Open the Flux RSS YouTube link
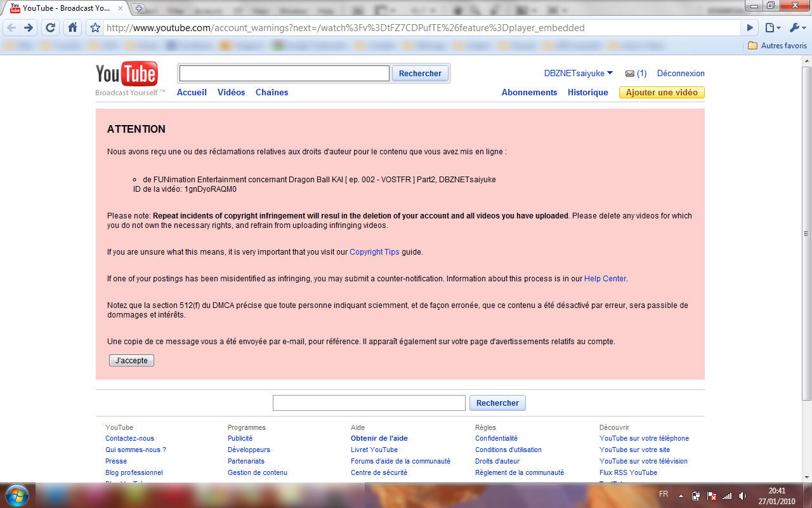This screenshot has height=508, width=812. click(x=628, y=472)
